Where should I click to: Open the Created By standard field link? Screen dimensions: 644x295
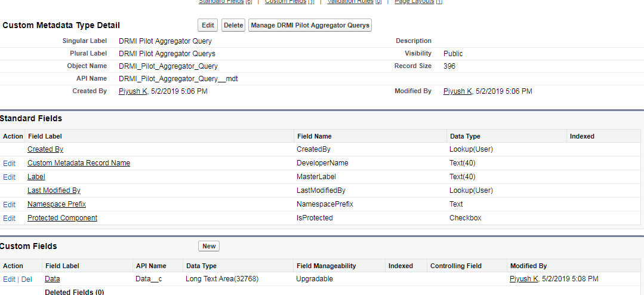tap(45, 149)
